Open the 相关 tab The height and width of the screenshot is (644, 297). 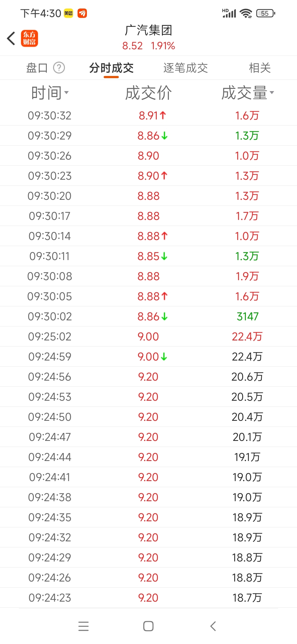coord(260,68)
